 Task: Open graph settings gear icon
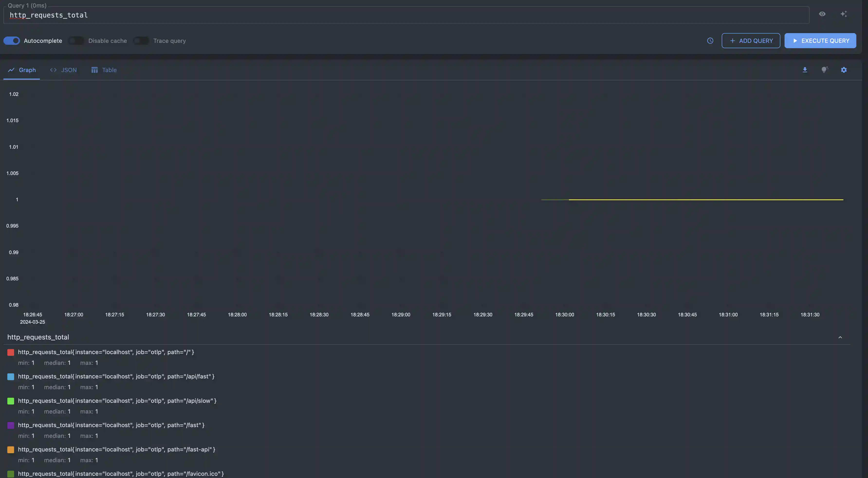(844, 70)
